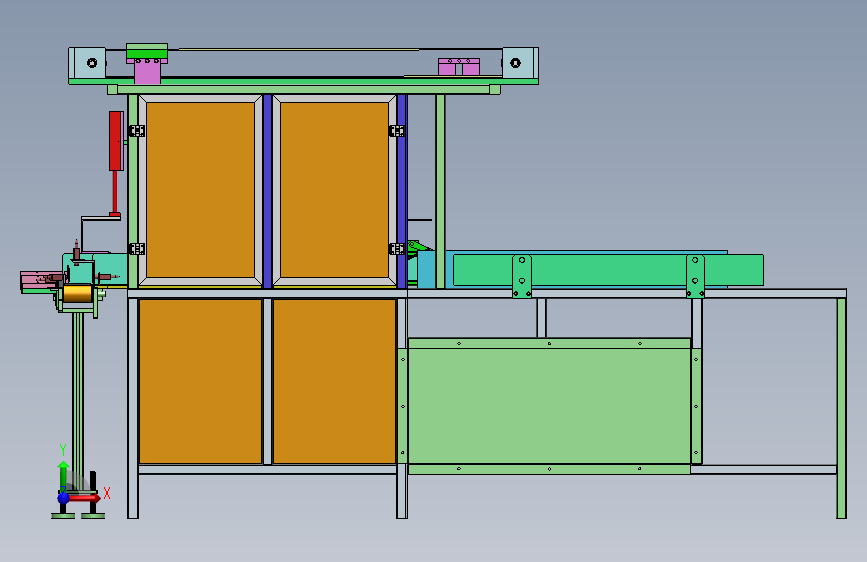Click the red X axis arrow of triad
Screen dimensions: 867x562
tap(86, 498)
